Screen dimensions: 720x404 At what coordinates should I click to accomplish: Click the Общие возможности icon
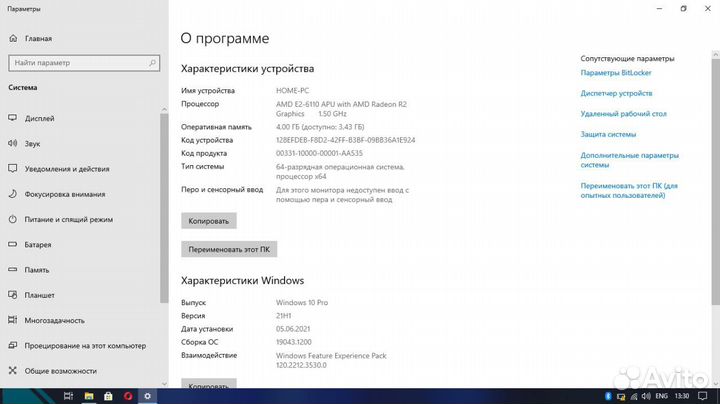12,370
